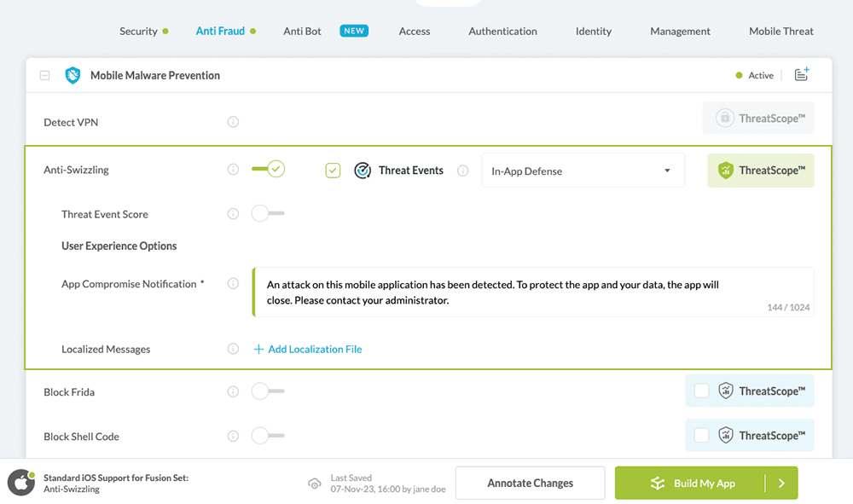
Task: Click the add notes icon beside Active
Action: click(801, 75)
